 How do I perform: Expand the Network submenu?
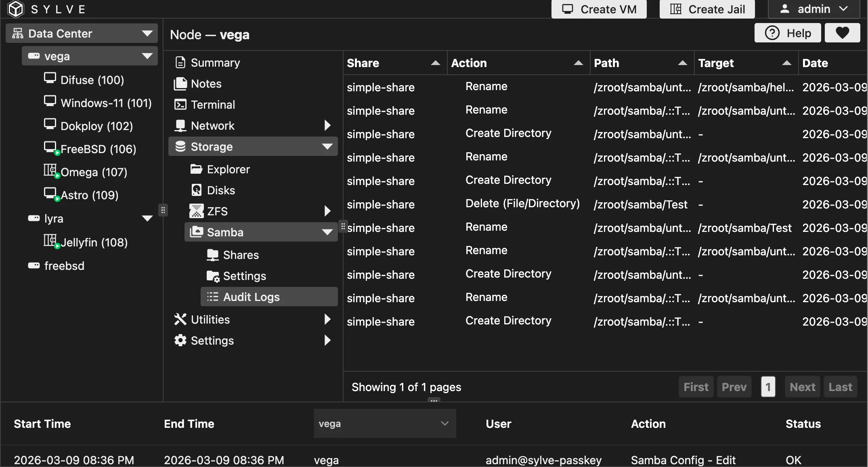click(x=327, y=125)
